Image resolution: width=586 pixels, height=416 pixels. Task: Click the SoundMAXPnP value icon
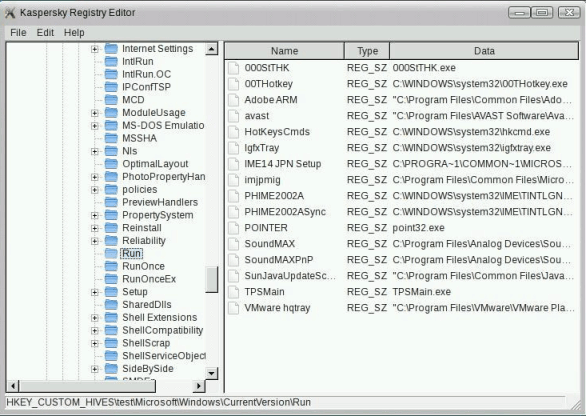point(234,260)
